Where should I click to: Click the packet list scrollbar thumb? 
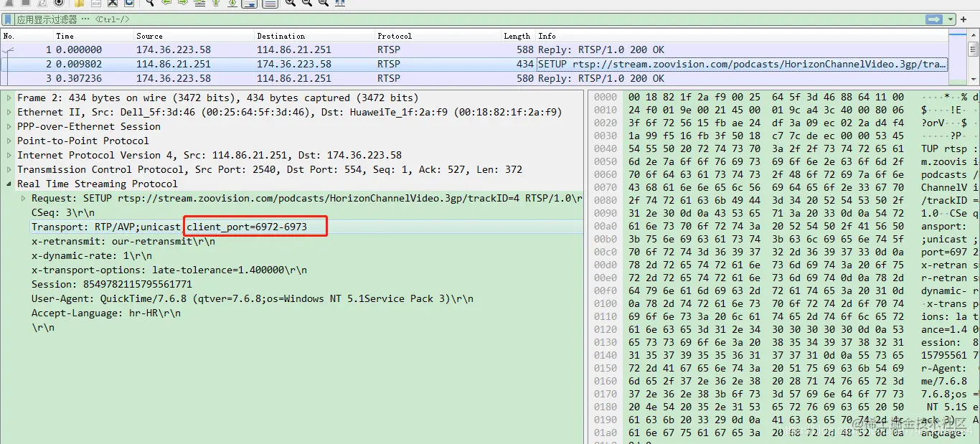tap(973, 49)
